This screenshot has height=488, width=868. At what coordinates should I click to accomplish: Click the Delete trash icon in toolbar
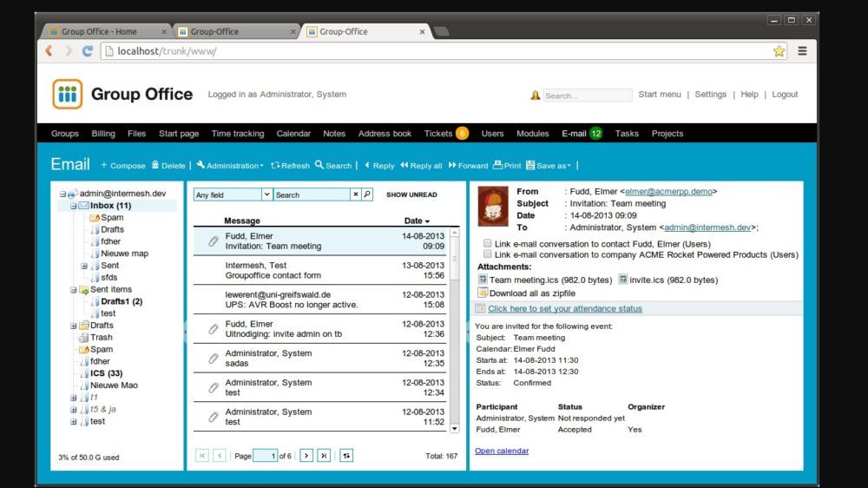coord(155,165)
